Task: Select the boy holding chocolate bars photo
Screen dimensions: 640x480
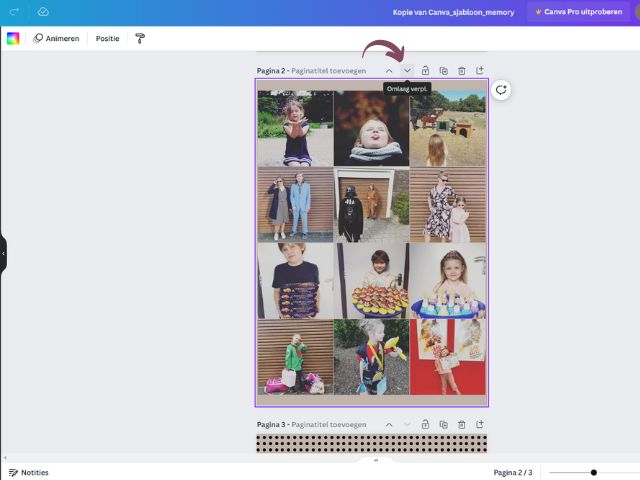Action: tap(295, 281)
